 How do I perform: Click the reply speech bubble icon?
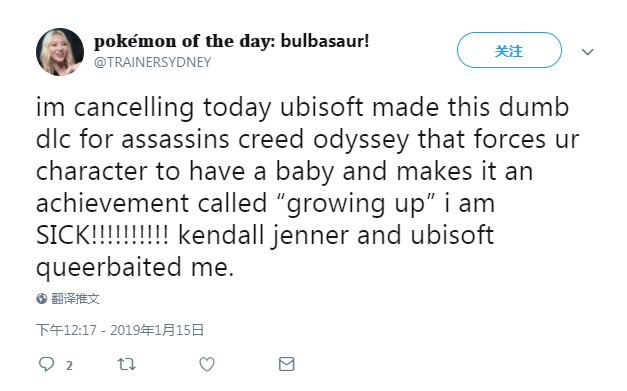point(46,364)
